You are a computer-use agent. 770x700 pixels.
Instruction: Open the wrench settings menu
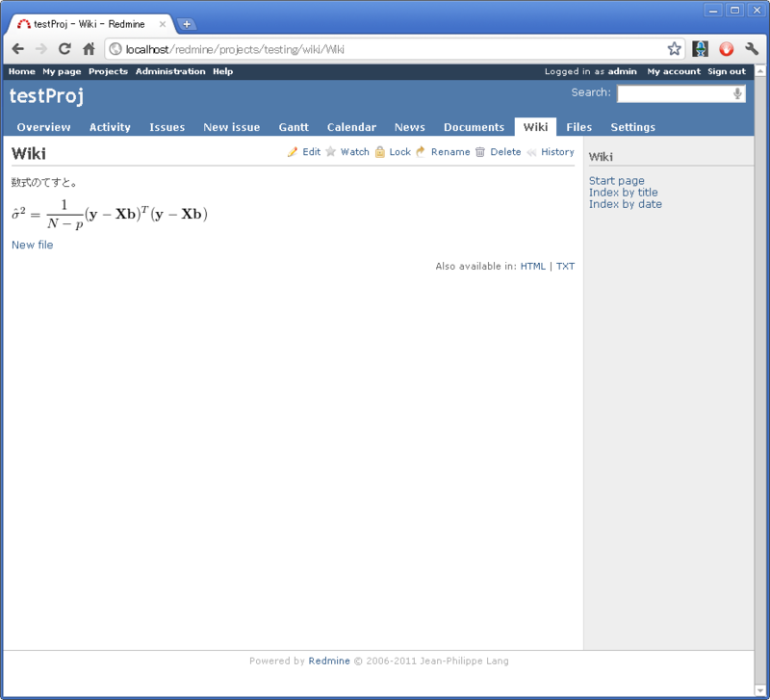click(752, 49)
